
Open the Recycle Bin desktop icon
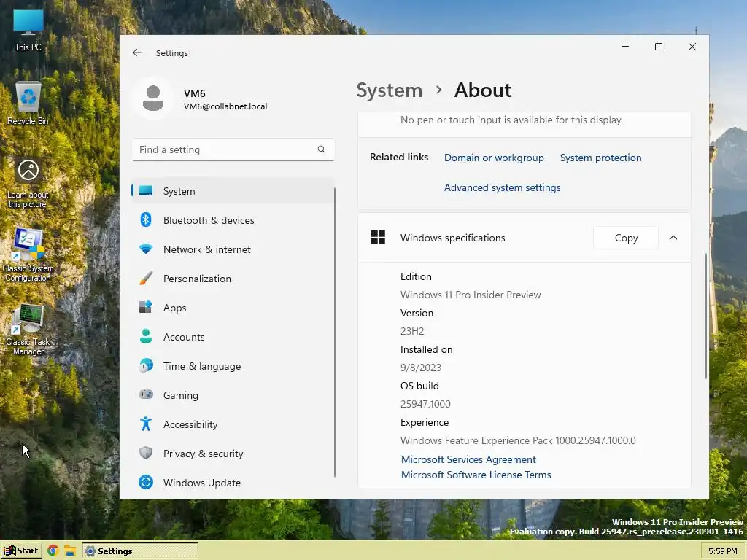(x=28, y=103)
